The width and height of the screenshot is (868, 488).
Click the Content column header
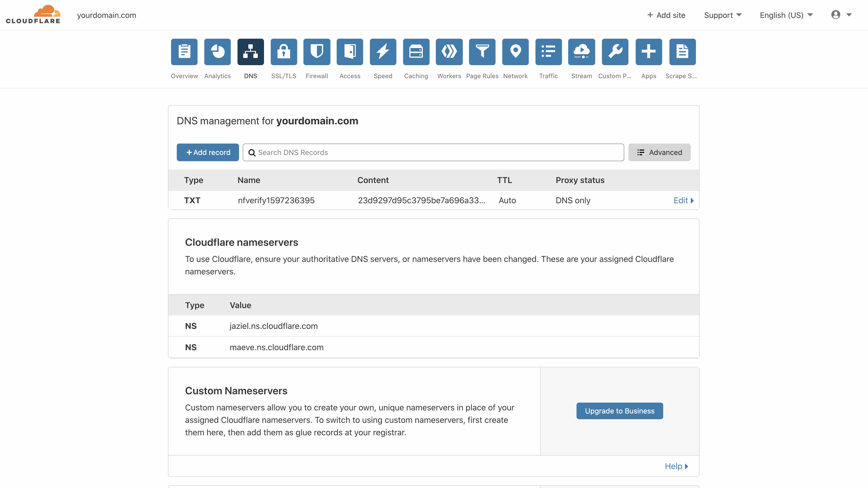point(373,180)
